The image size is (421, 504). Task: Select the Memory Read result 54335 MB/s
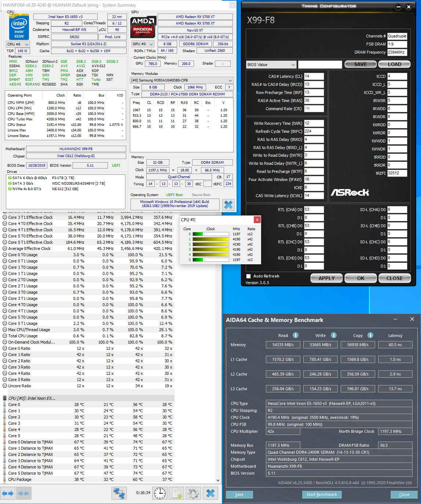(x=283, y=345)
